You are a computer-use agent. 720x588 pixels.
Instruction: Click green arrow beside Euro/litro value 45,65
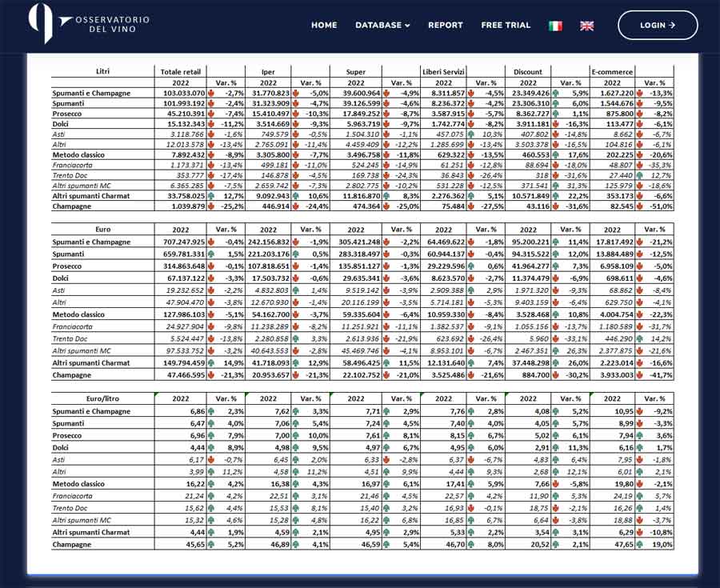coord(211,544)
